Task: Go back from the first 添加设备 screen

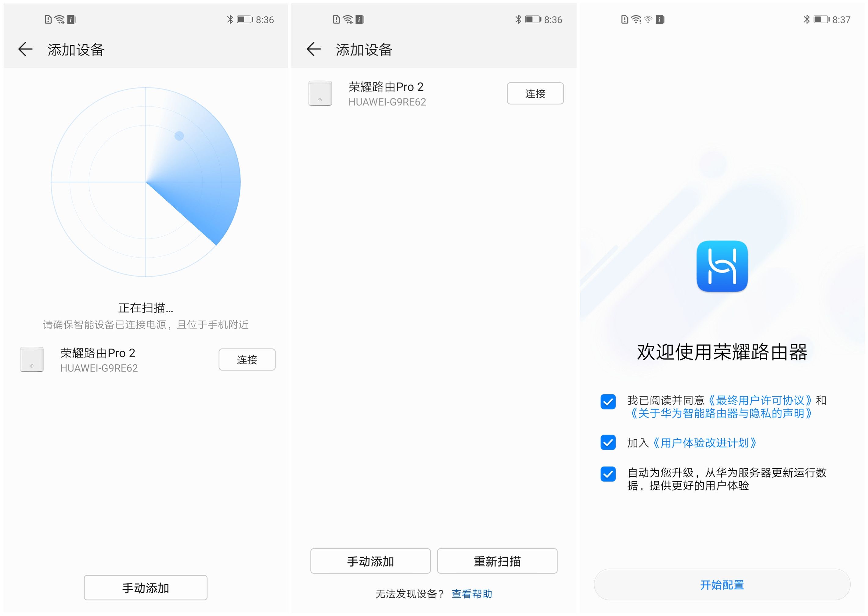Action: pyautogui.click(x=25, y=49)
